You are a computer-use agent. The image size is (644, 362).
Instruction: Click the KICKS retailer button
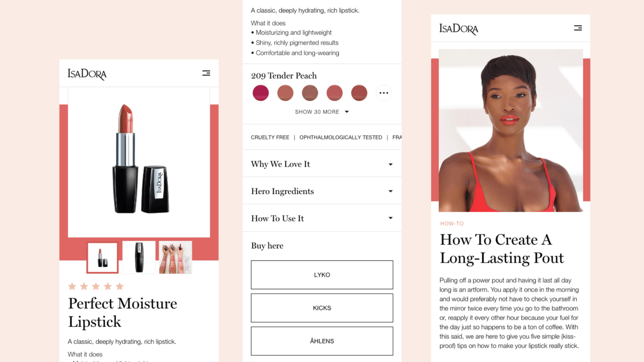click(x=322, y=308)
